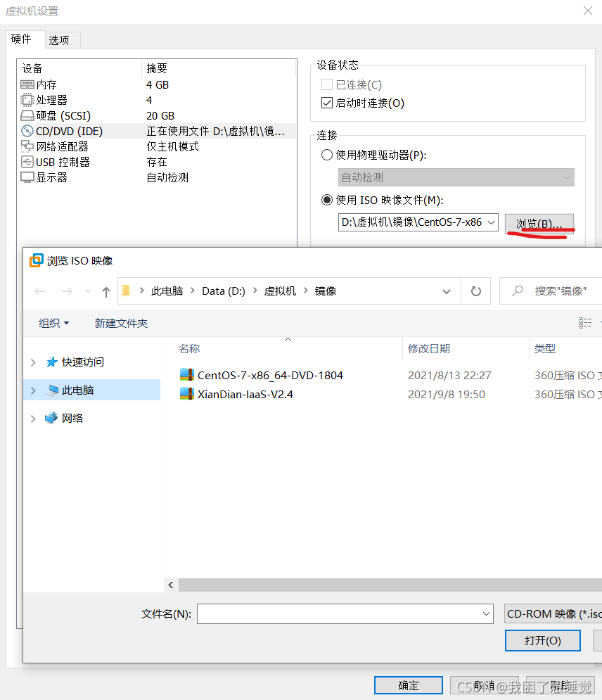Click 此电脑 in the address breadcrumb
The width and height of the screenshot is (602, 700).
pyautogui.click(x=167, y=291)
